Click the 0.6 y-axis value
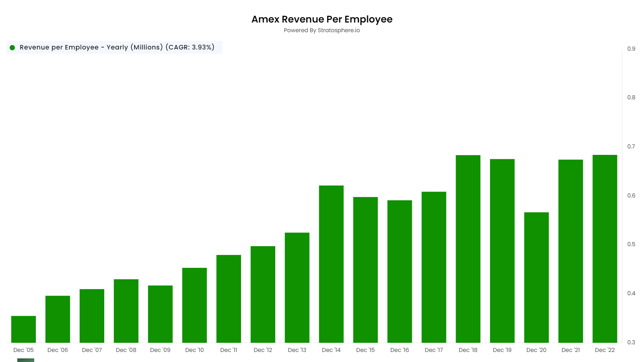The width and height of the screenshot is (644, 362). pyautogui.click(x=631, y=195)
